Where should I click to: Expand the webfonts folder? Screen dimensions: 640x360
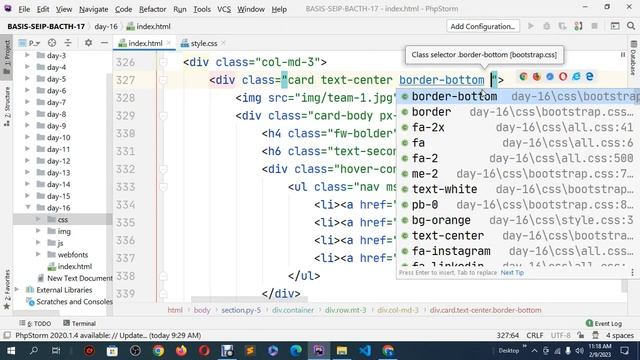(x=38, y=255)
